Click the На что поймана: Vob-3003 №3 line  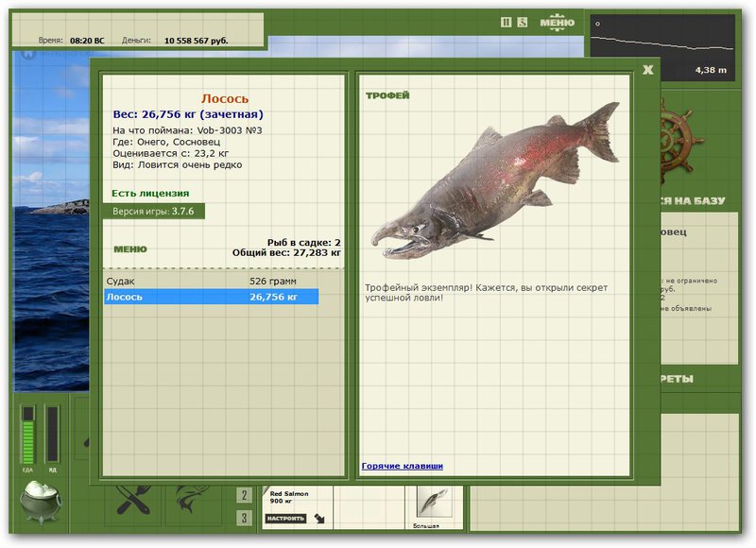tap(187, 130)
